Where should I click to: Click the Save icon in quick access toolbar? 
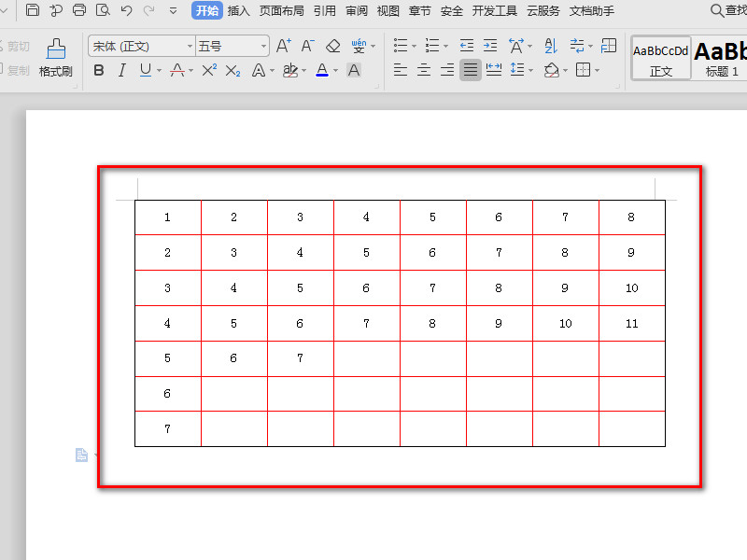pyautogui.click(x=33, y=10)
